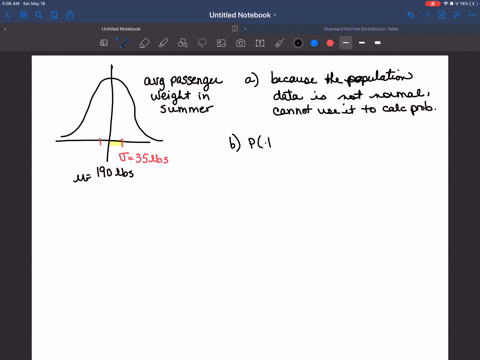This screenshot has width=480, height=360.
Task: Open the search tool
Action: click(39, 15)
